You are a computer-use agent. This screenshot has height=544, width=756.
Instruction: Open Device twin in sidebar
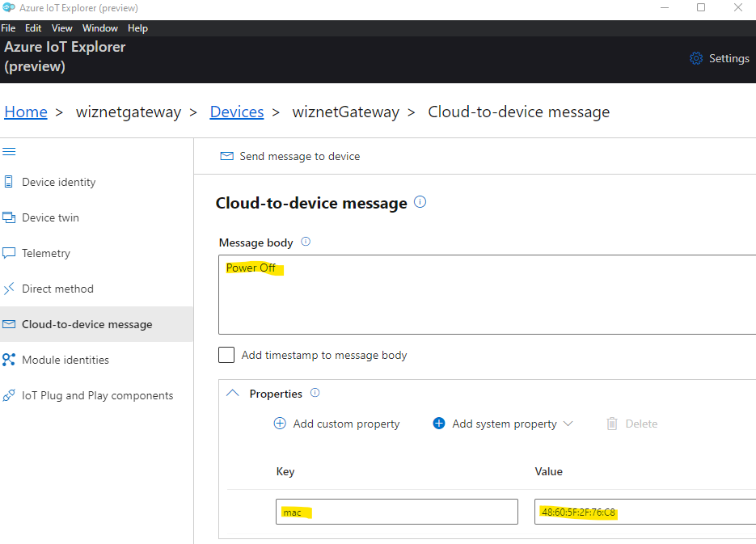[x=96, y=217]
